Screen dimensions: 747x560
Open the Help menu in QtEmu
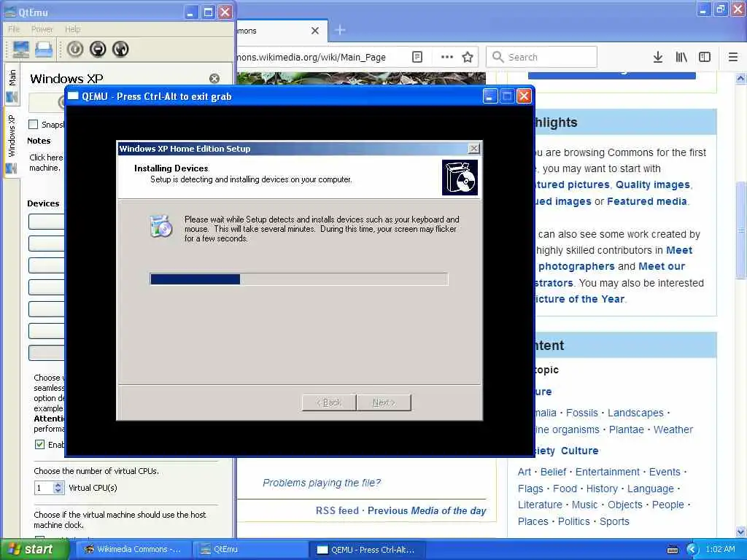pos(73,29)
